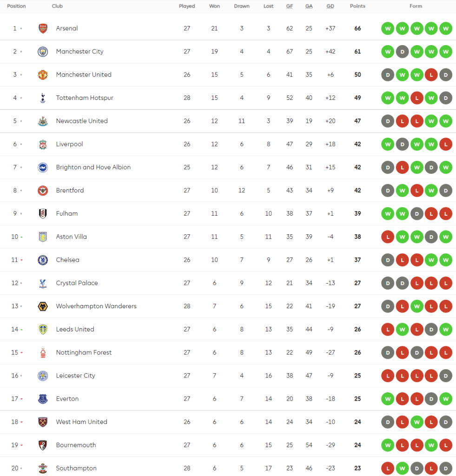Click Arsenal's most recent form result
The image size is (456, 476).
click(445, 28)
